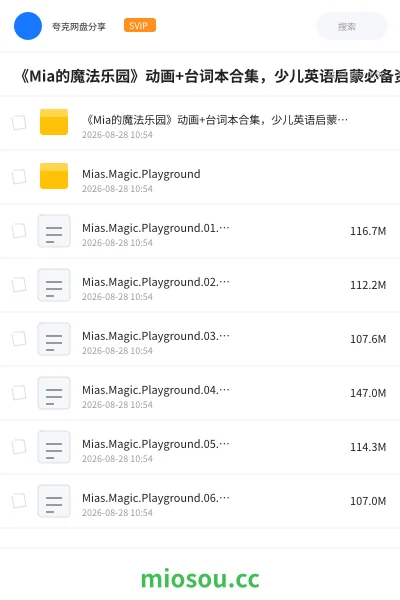The height and width of the screenshot is (600, 400).
Task: Select checkbox of Mias.Magic.Playground.04 file
Action: 19,393
